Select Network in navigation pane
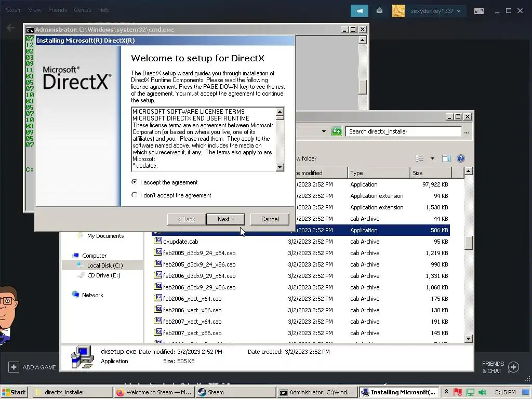The height and width of the screenshot is (399, 532). (x=92, y=295)
